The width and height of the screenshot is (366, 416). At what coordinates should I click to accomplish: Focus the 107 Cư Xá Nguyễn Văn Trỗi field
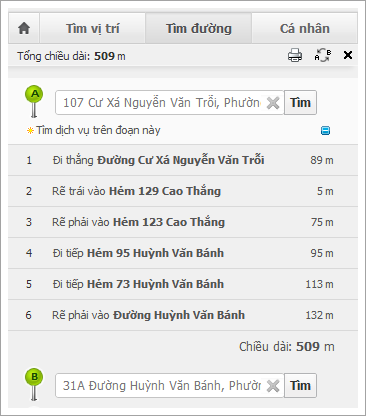coord(161,103)
